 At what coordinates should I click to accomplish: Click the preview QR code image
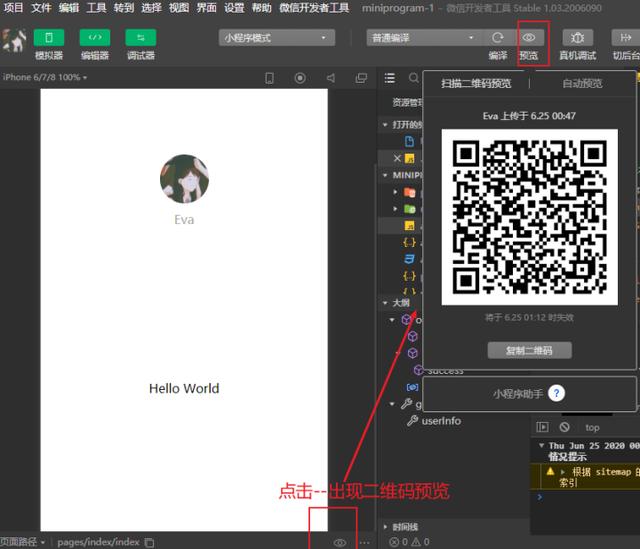(529, 217)
